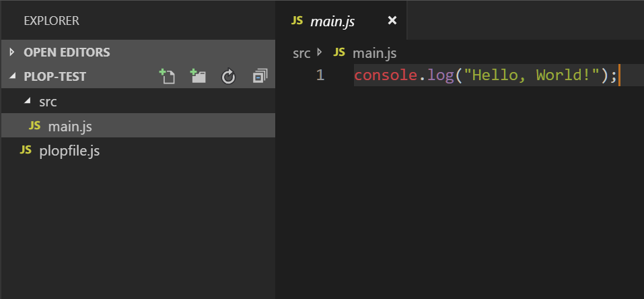644x299 pixels.
Task: Click the JS icon beside main.js in the tree
Action: [x=35, y=125]
